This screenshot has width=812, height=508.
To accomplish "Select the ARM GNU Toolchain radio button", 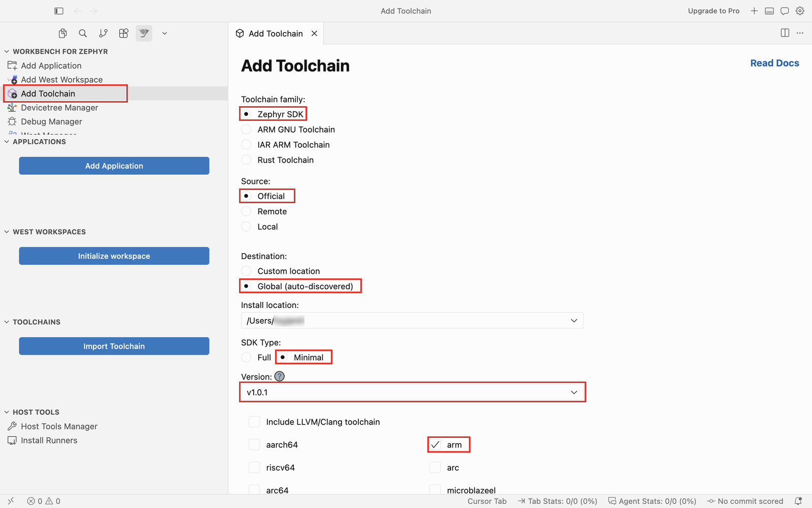I will click(x=246, y=130).
